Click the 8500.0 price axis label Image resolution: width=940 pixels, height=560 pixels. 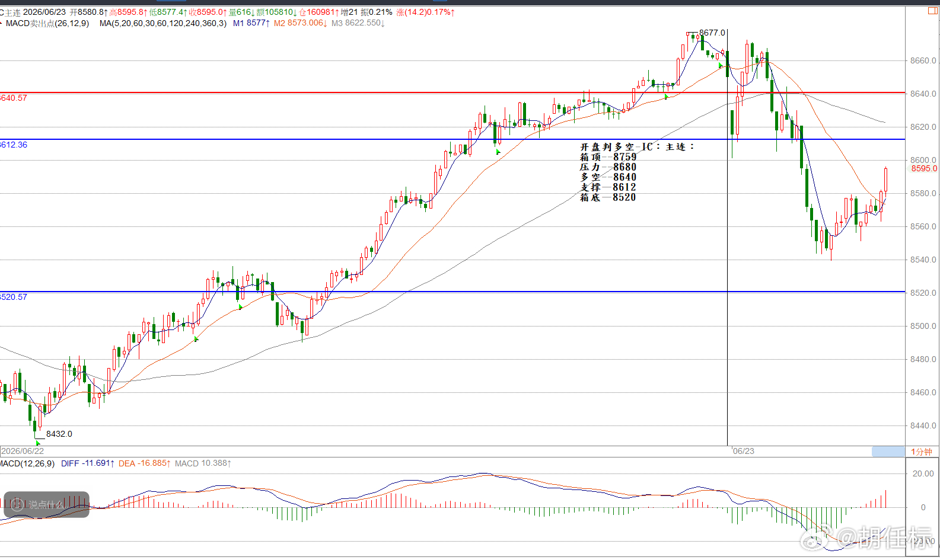click(x=923, y=326)
